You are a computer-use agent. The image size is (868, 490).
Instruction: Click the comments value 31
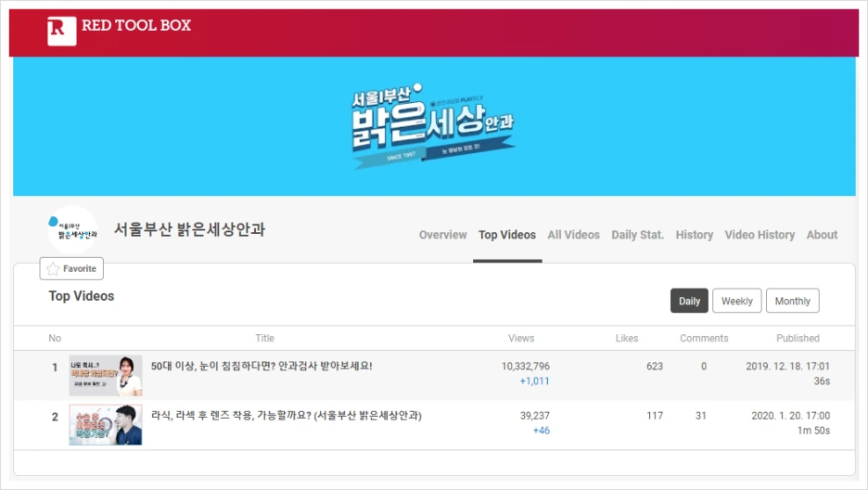tap(701, 416)
